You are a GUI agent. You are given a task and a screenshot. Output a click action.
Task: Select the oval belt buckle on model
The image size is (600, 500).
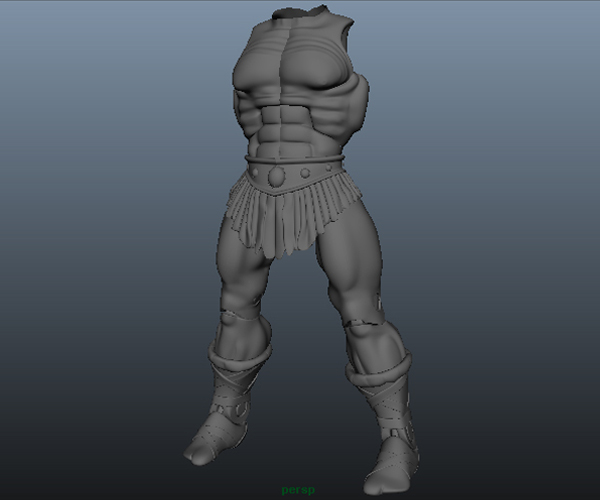(276, 175)
